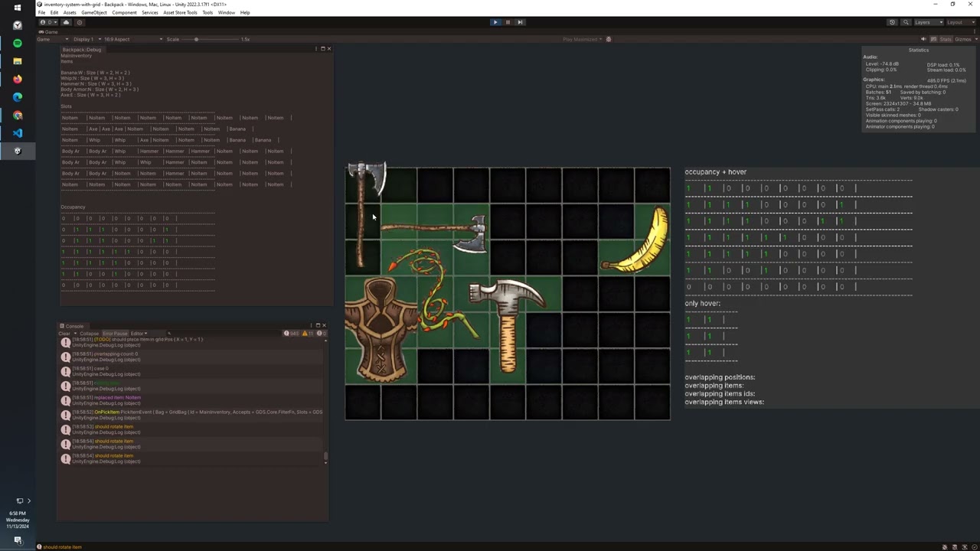
Task: Maximize the Console panel
Action: click(318, 325)
